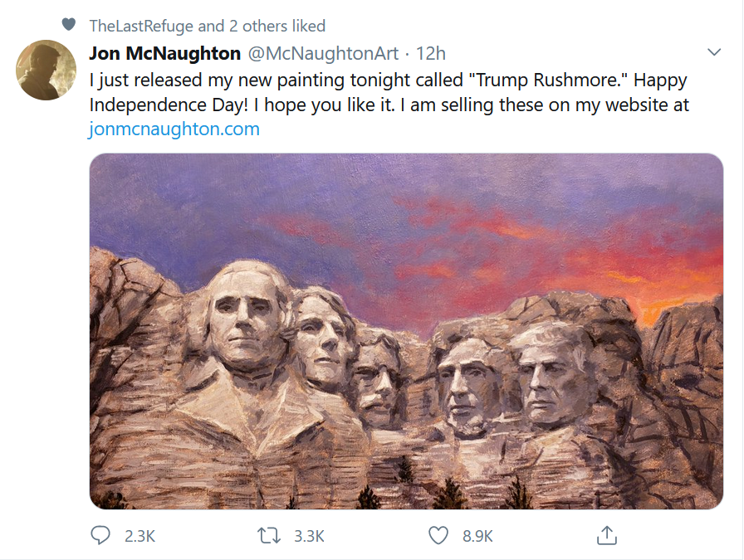The height and width of the screenshot is (560, 744).
Task: Open the share tweet icon
Action: (607, 536)
